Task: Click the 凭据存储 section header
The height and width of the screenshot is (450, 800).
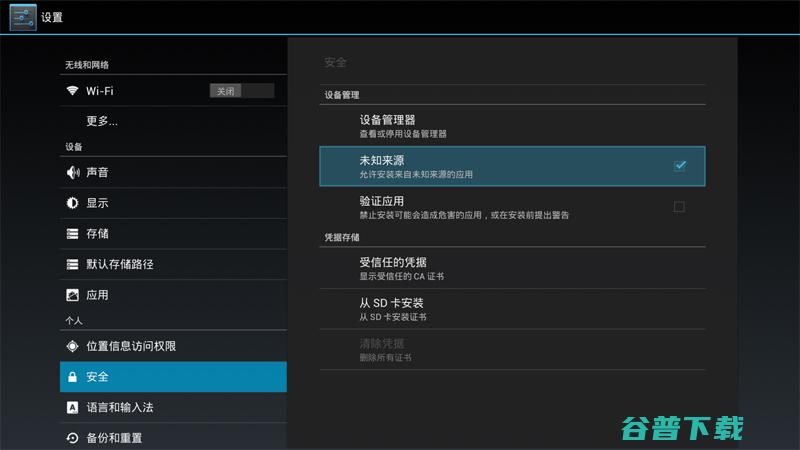Action: click(x=342, y=237)
